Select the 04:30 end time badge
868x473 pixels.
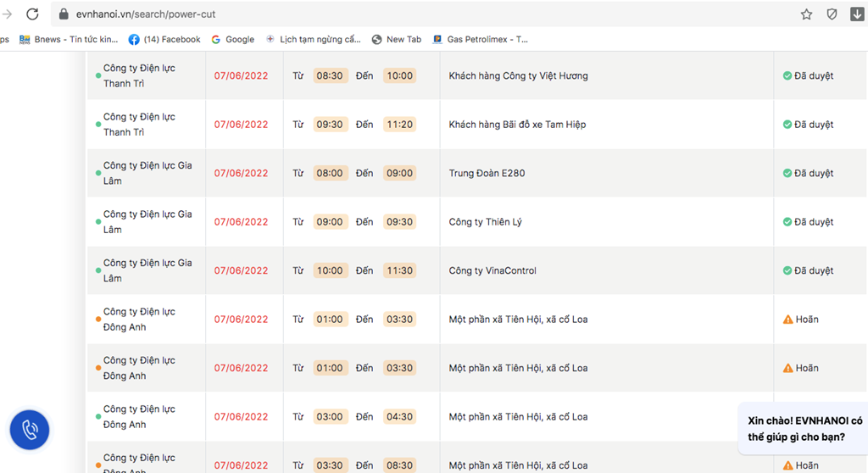coord(400,417)
